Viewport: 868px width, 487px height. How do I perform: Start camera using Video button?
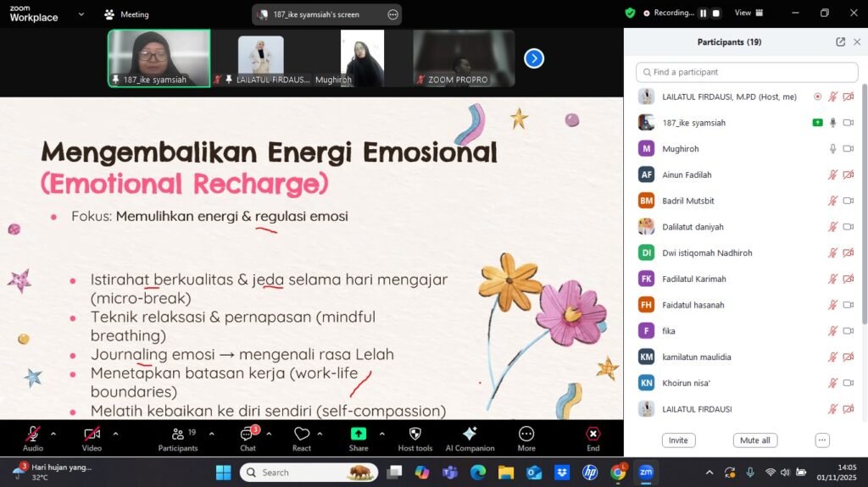[x=92, y=434]
